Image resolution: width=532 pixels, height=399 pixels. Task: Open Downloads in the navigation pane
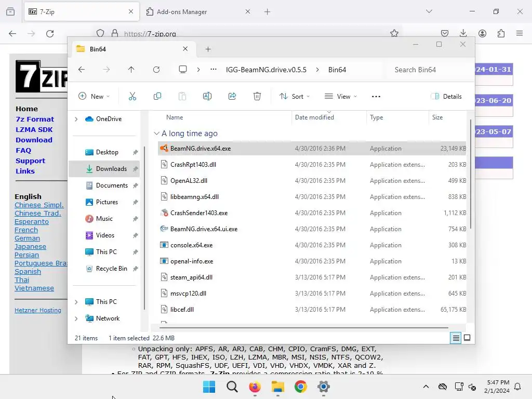pos(104,169)
